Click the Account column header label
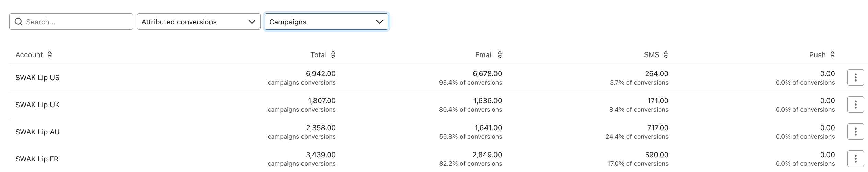 click(x=29, y=55)
